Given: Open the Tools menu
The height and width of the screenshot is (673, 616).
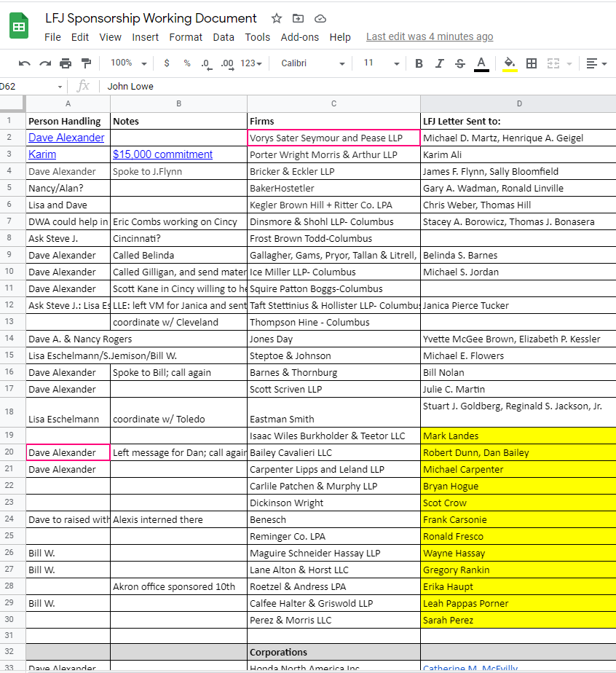Looking at the screenshot, I should click(257, 37).
